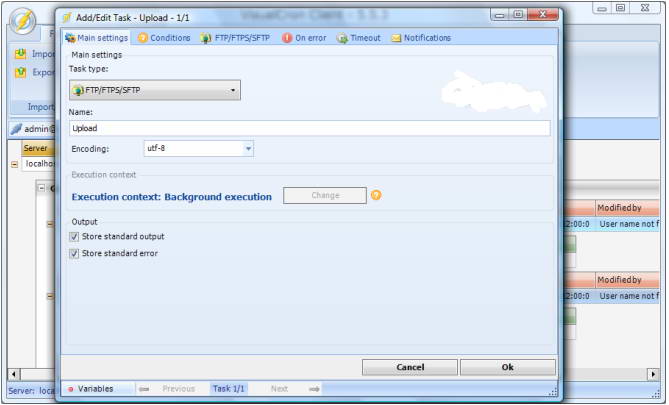
Task: Open the On error tab
Action: click(x=304, y=38)
